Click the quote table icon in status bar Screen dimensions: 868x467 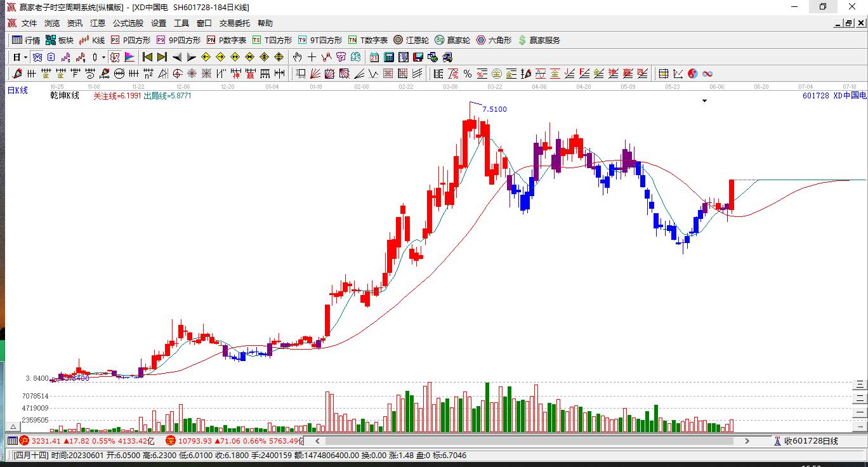click(12, 441)
